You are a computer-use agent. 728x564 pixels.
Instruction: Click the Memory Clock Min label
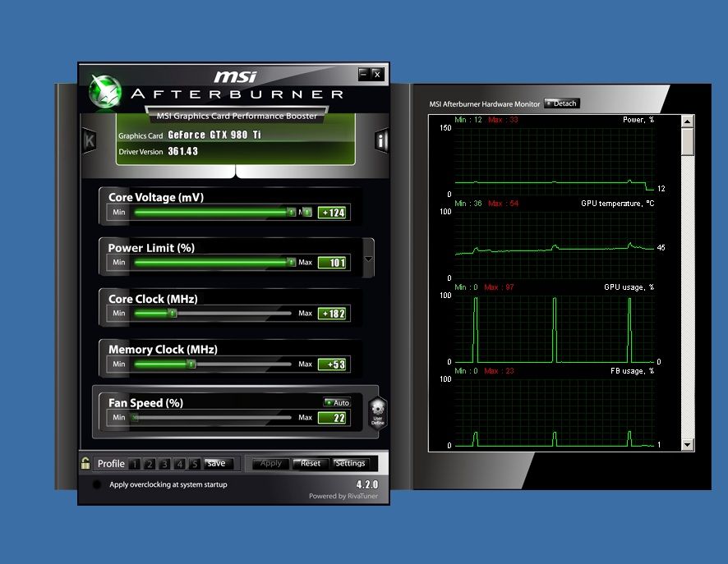[119, 364]
